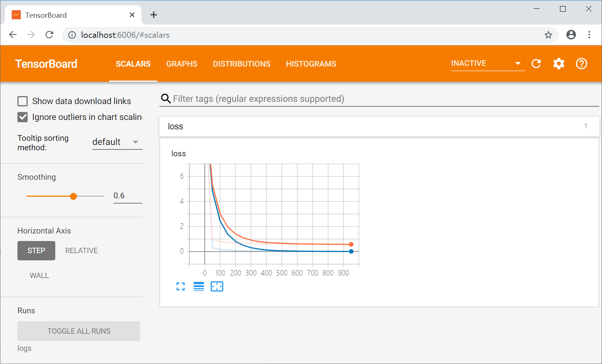Go back in browser history

click(13, 35)
